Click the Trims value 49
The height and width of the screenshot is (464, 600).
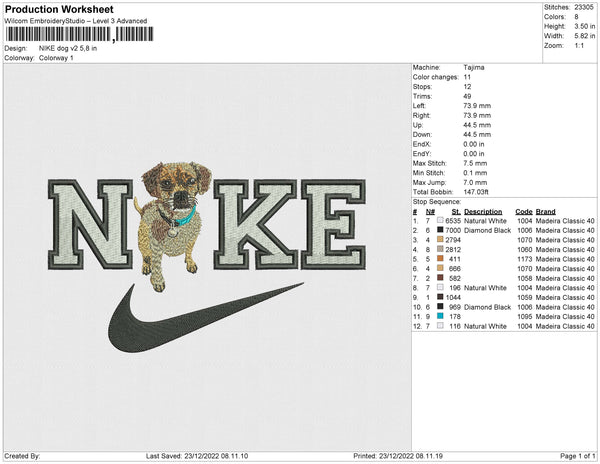click(x=467, y=96)
